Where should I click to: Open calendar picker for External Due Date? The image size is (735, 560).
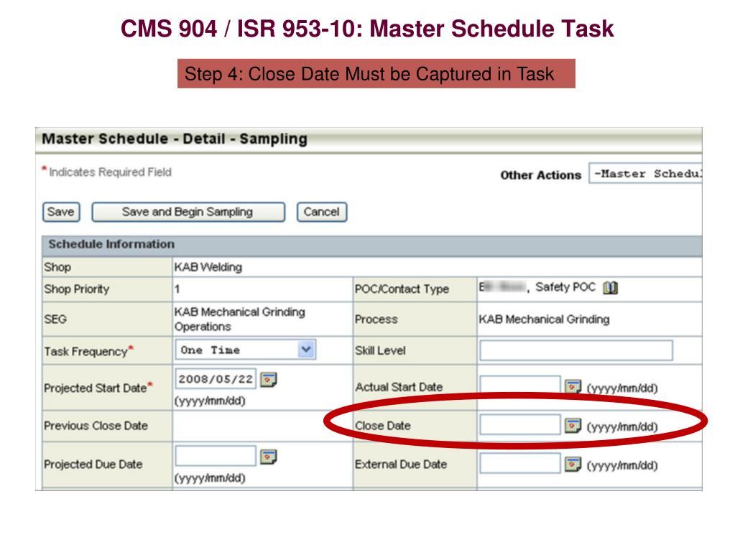(x=573, y=465)
